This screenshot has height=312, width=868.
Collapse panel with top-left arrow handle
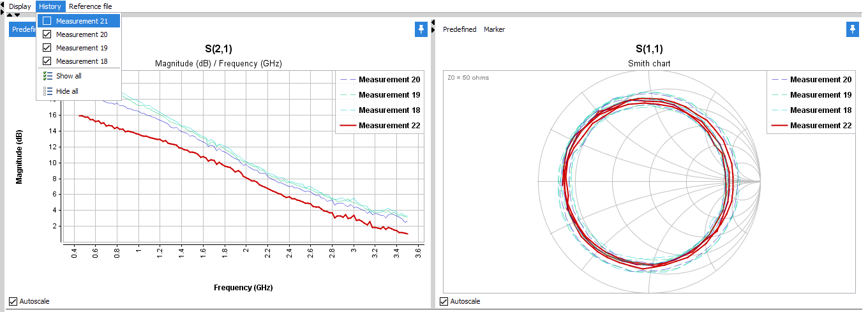[x=3, y=6]
